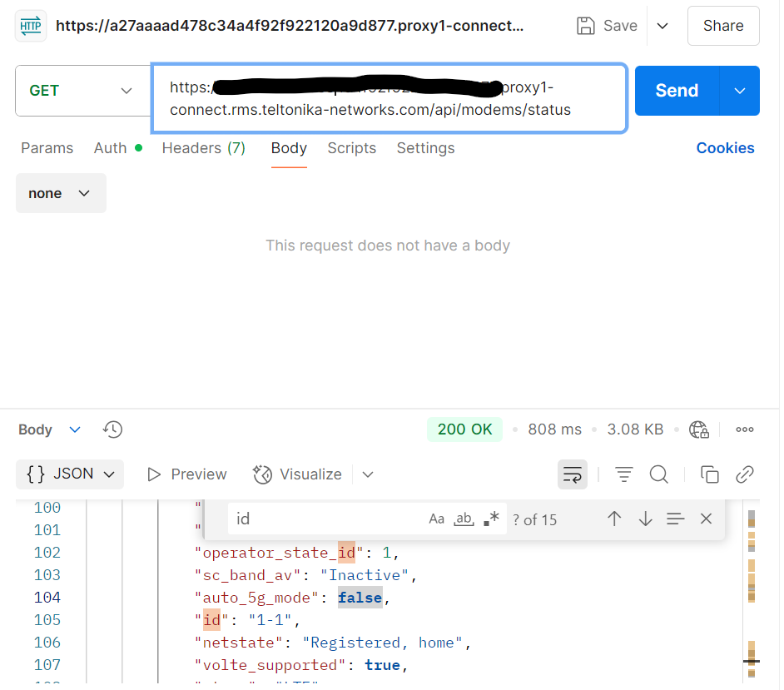
Task: Click the search magnifier icon
Action: (x=658, y=474)
